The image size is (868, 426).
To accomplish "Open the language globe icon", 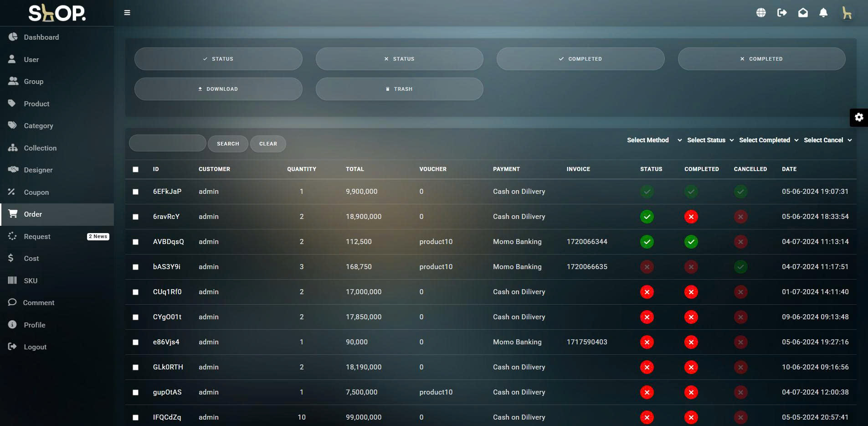I will point(761,13).
